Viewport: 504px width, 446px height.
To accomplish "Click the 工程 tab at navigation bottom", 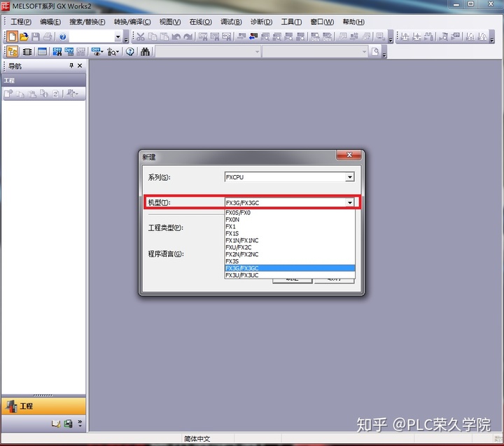I will coord(43,406).
